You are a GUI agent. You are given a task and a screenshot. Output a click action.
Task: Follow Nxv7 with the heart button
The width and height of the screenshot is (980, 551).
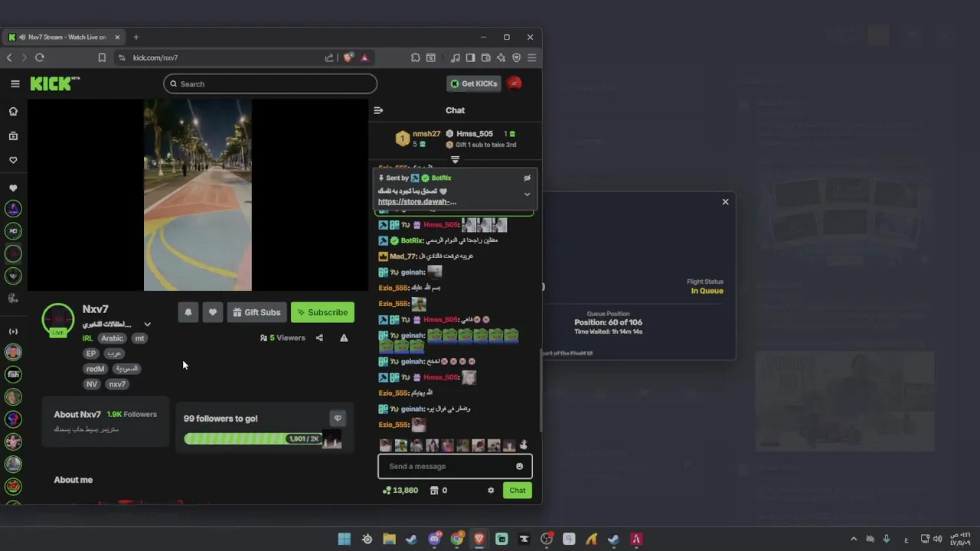[x=213, y=312]
